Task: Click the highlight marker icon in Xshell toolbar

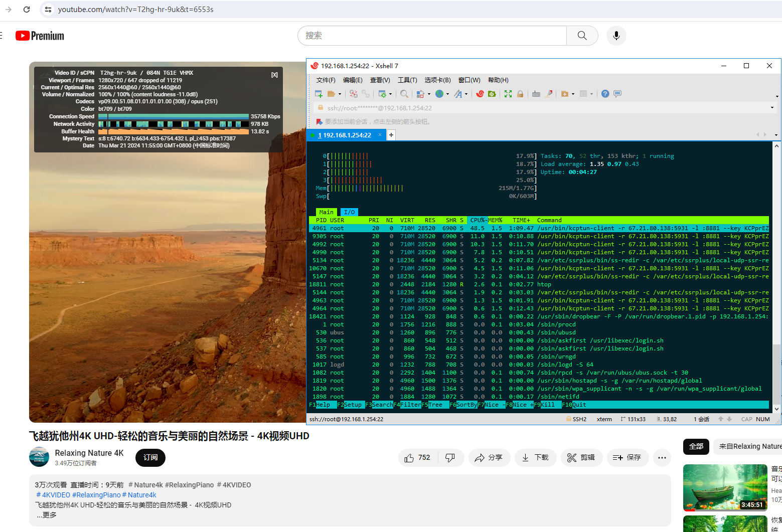Action: (549, 94)
